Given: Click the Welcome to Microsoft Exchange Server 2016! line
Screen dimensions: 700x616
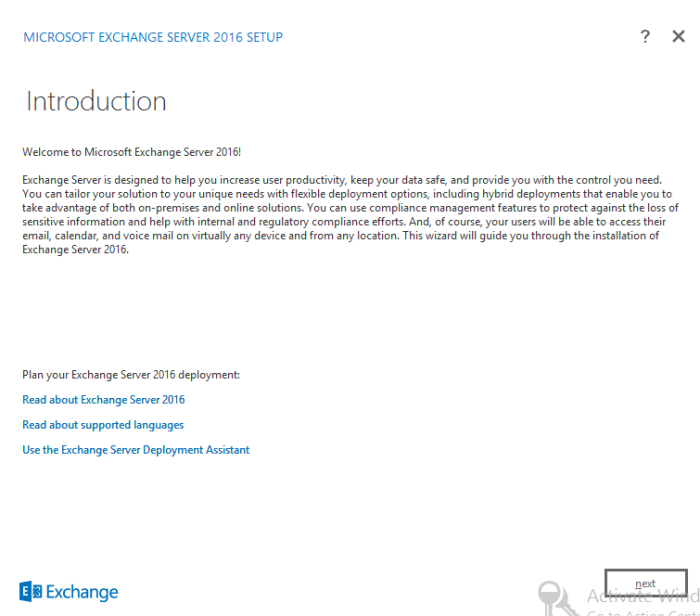Looking at the screenshot, I should pyautogui.click(x=132, y=152).
